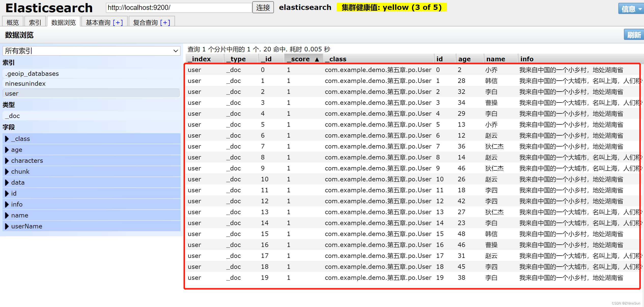The image size is (644, 307).
Task: Expand the age field filter
Action: [7, 150]
